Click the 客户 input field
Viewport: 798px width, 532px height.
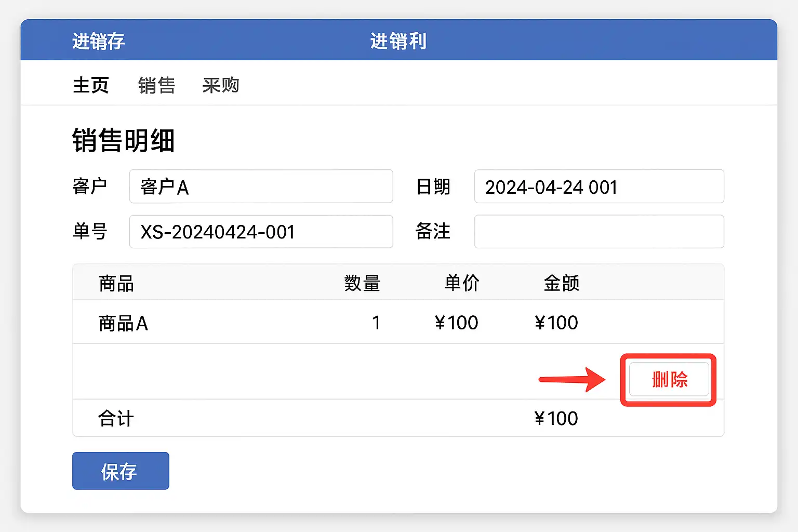tap(261, 187)
